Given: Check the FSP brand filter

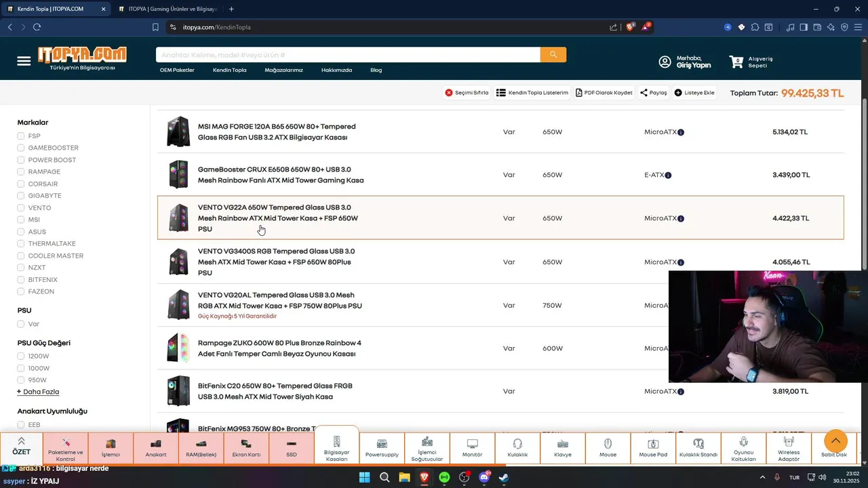Looking at the screenshot, I should 21,136.
